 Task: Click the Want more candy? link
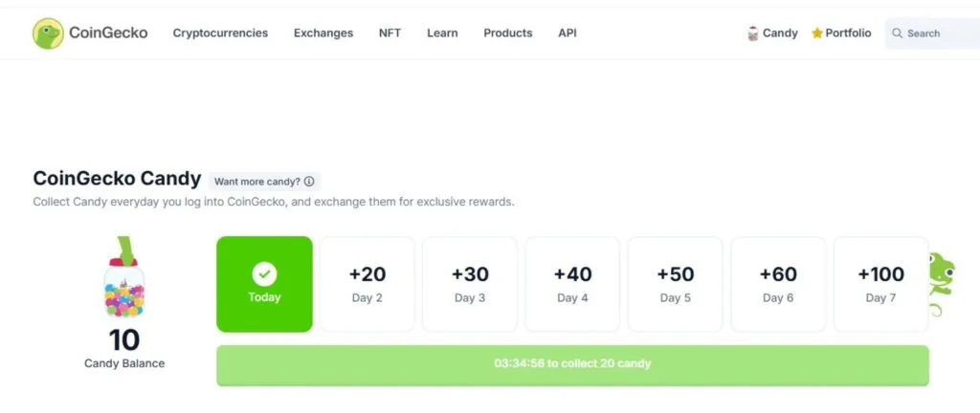coord(256,182)
